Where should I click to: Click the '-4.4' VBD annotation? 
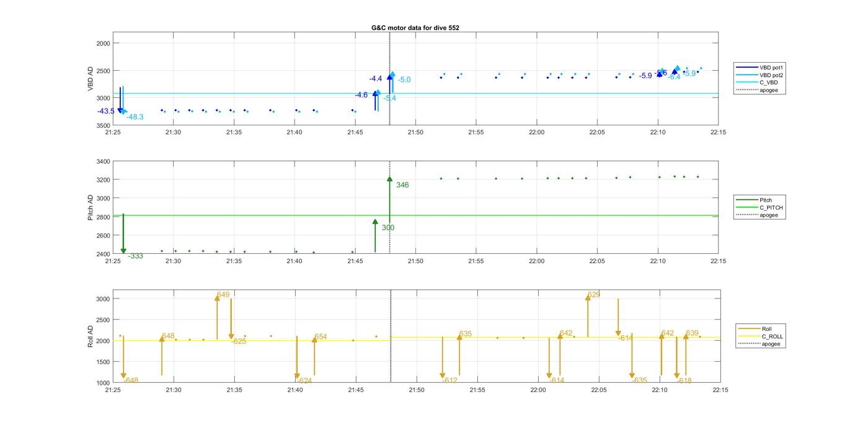[x=376, y=79]
